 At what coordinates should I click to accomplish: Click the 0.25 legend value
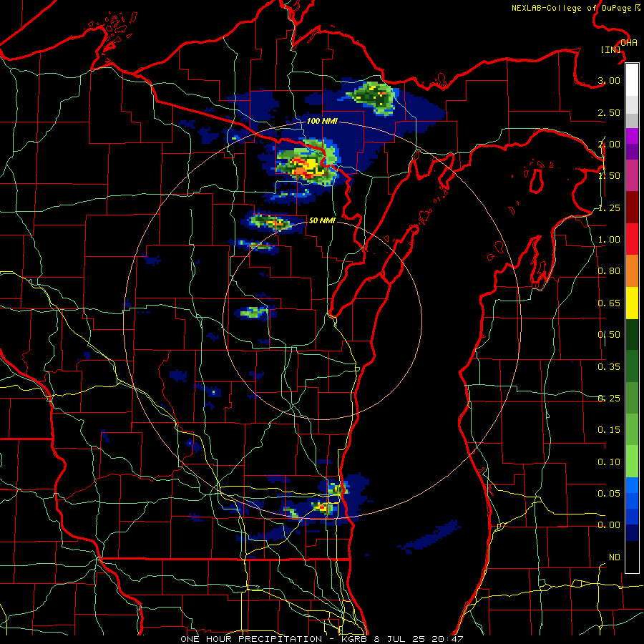point(609,399)
